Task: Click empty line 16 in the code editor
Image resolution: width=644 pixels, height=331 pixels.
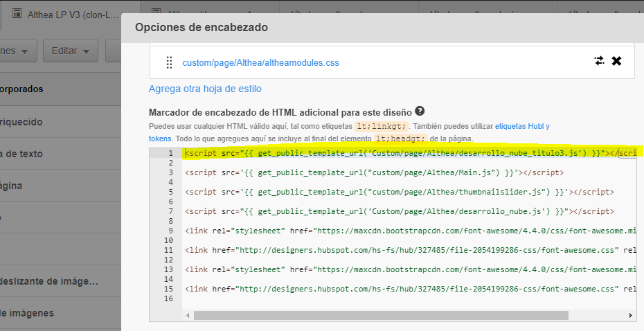Action: point(409,298)
